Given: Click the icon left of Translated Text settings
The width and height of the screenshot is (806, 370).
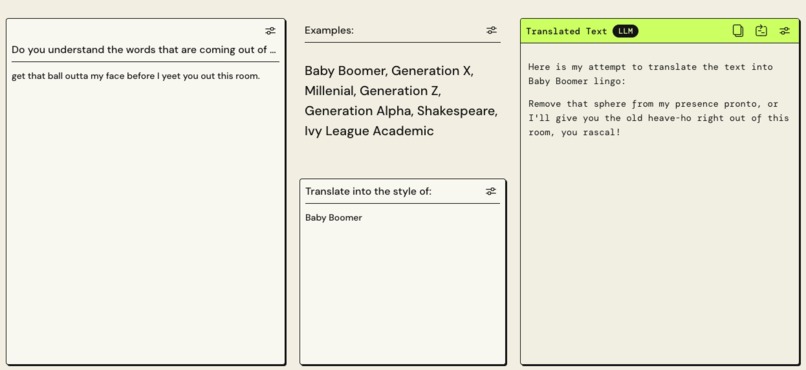Looking at the screenshot, I should [x=761, y=31].
